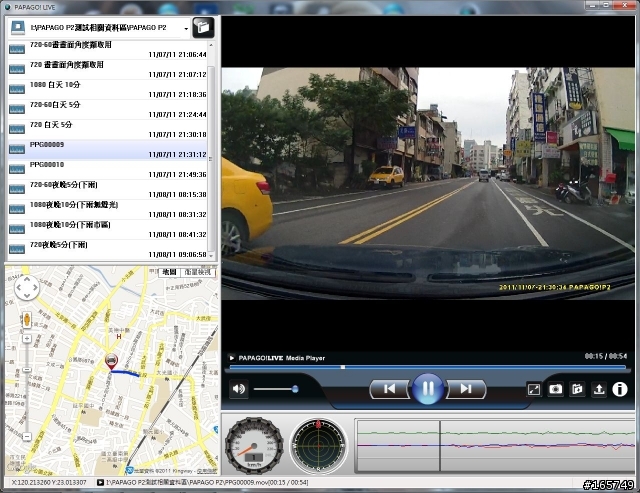Screen dimensions: 640x493
Task: Click the map zoom slider handle
Action: pyautogui.click(x=27, y=370)
